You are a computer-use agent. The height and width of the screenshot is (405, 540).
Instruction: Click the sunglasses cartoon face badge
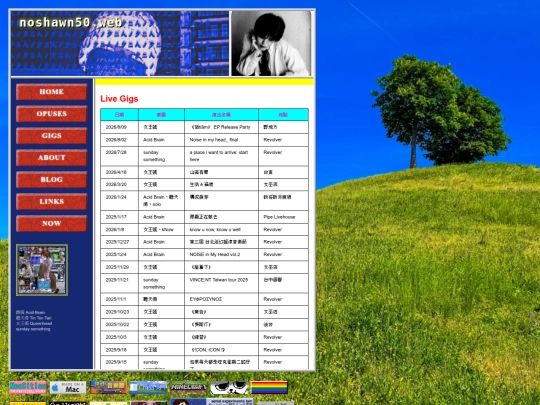click(229, 388)
